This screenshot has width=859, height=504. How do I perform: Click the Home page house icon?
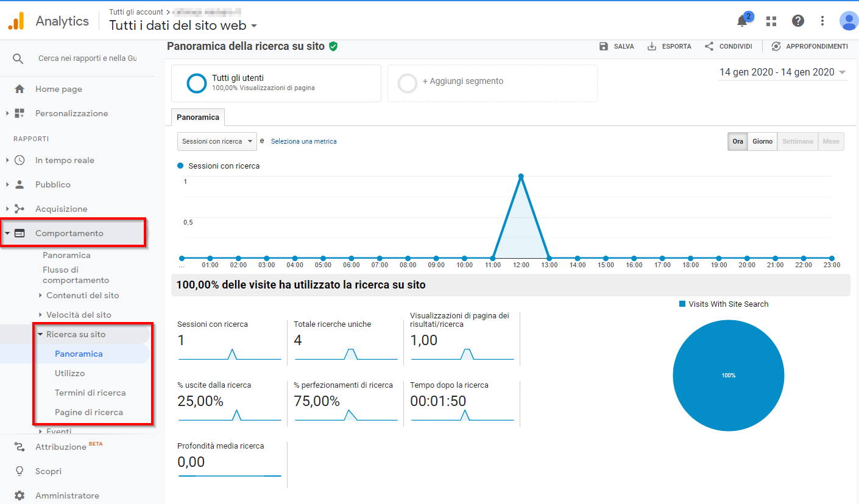[19, 89]
